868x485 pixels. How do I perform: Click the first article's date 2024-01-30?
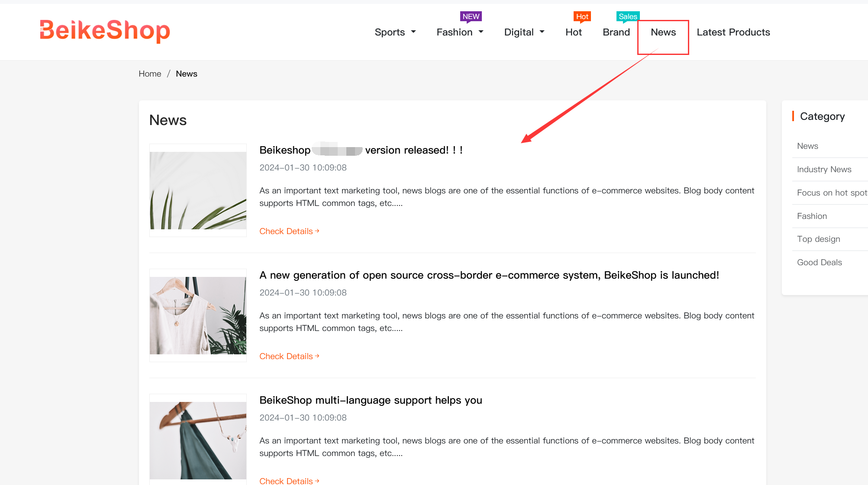tap(303, 167)
